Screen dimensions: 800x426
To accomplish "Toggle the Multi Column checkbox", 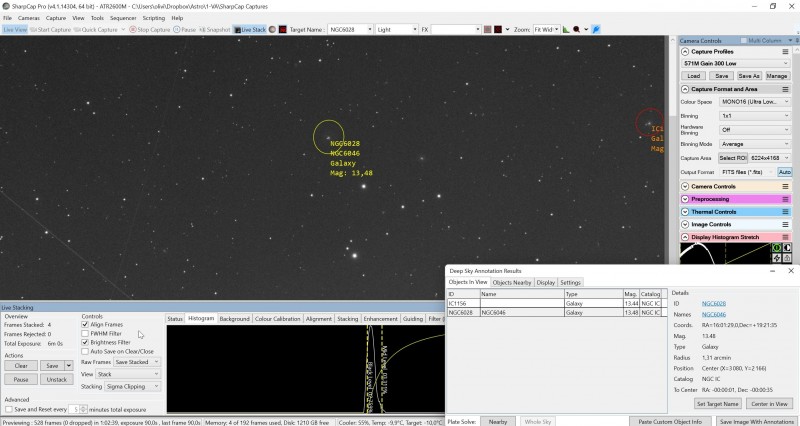I will [x=743, y=40].
